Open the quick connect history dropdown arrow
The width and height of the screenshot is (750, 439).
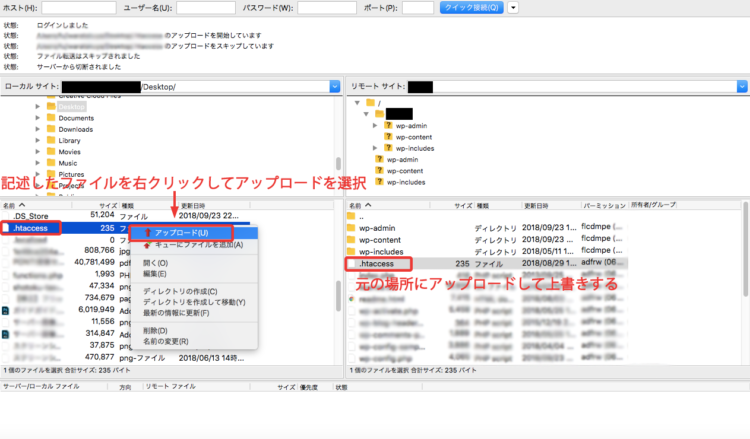point(513,8)
